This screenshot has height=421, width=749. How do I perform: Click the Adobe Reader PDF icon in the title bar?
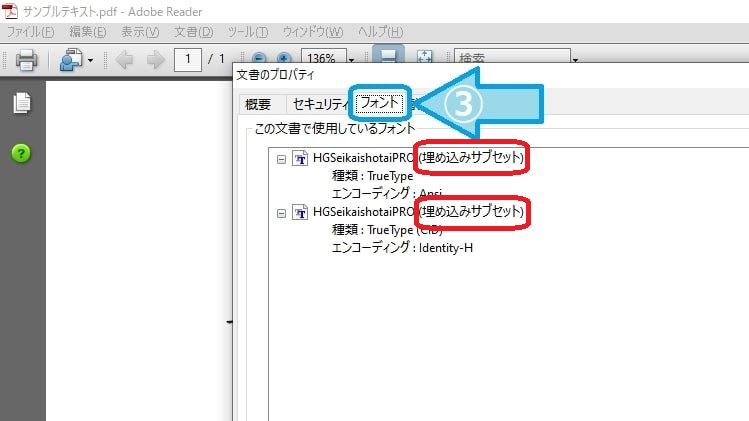pyautogui.click(x=10, y=11)
